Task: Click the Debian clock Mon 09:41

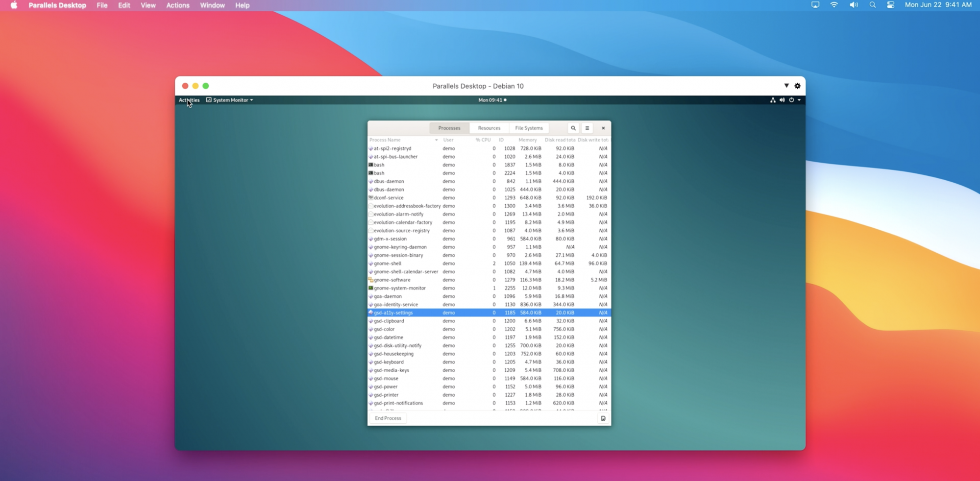Action: 492,100
